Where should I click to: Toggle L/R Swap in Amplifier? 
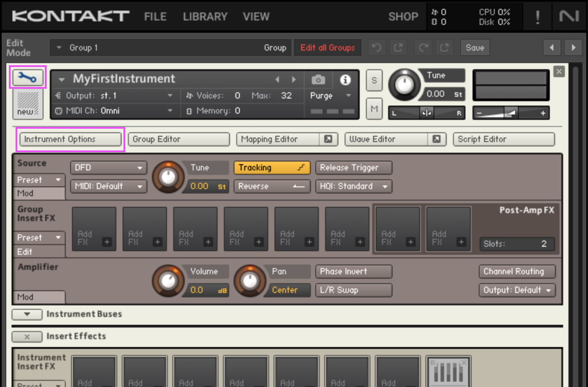(x=354, y=290)
